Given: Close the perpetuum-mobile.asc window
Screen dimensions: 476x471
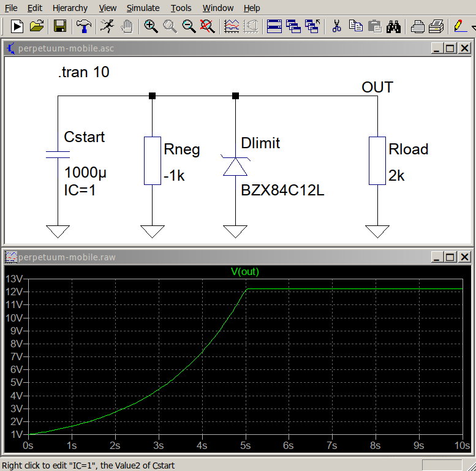Looking at the screenshot, I should point(465,48).
